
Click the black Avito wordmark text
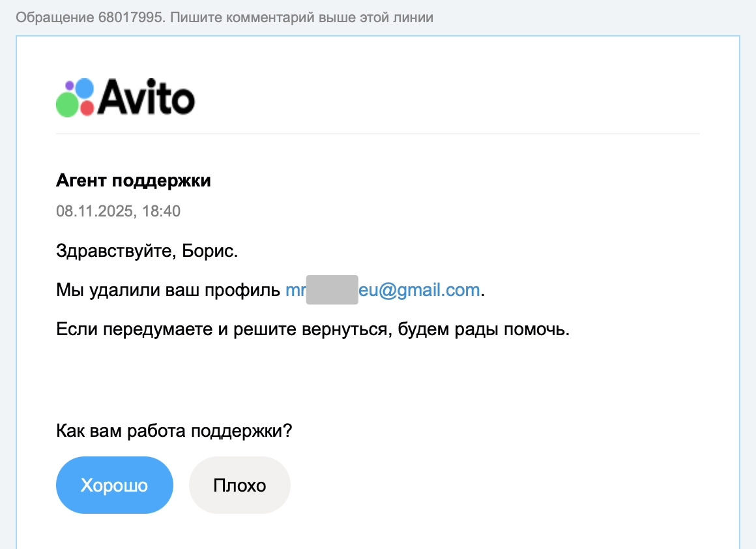[147, 98]
